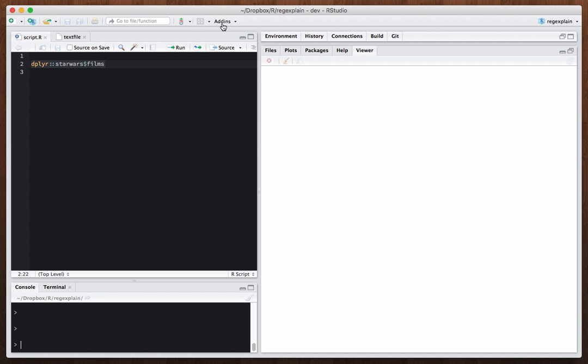This screenshot has width=588, height=364.
Task: Open the New File dropdown arrow
Action: [21, 21]
